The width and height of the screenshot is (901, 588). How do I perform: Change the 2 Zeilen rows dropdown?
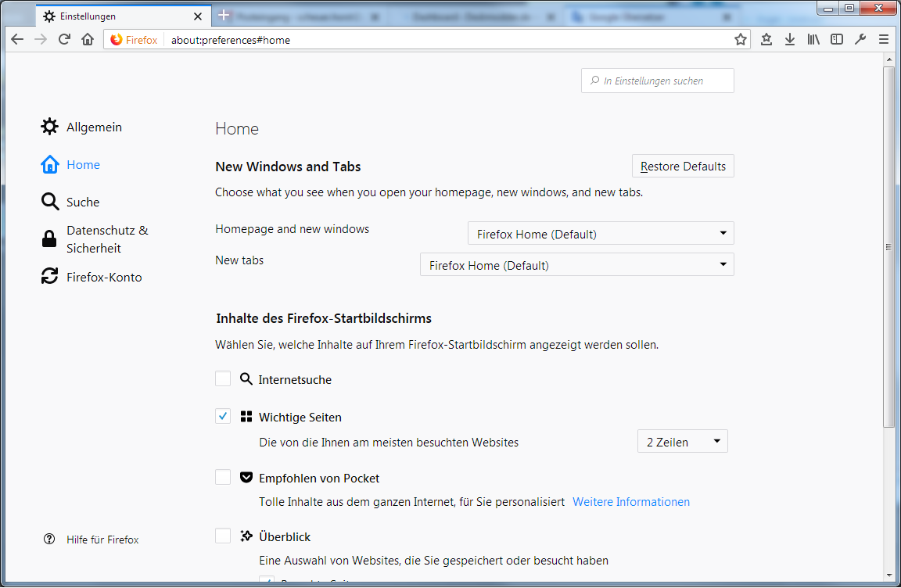click(x=683, y=442)
